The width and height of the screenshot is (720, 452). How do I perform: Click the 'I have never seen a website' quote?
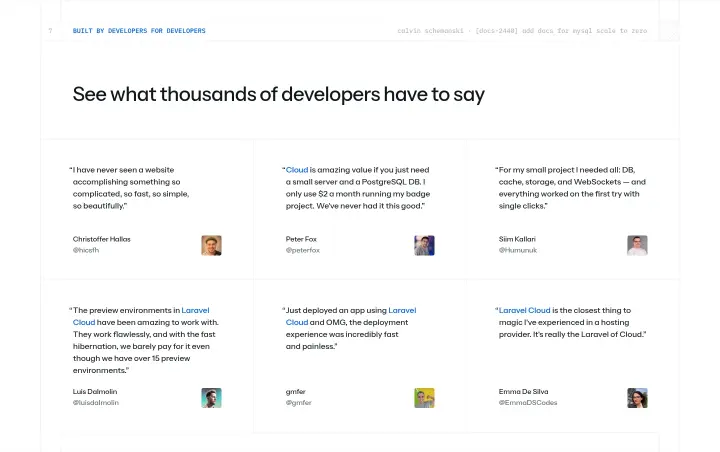pyautogui.click(x=129, y=188)
